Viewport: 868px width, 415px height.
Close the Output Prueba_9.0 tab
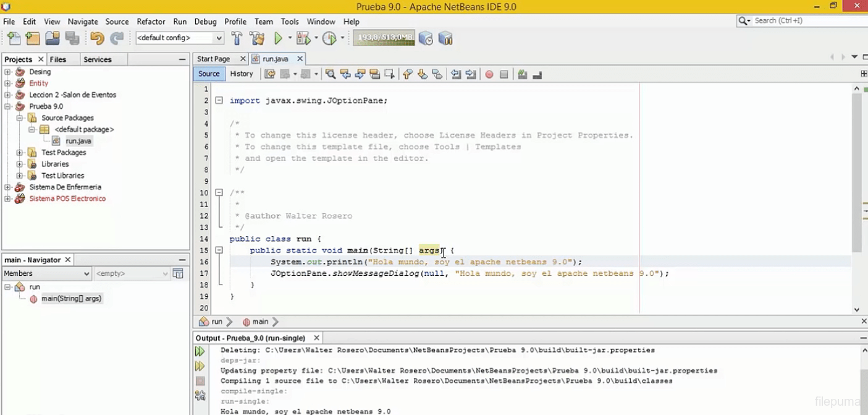coord(316,338)
